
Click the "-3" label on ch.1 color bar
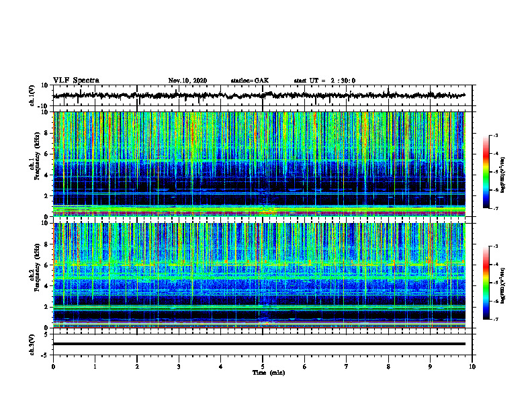[x=495, y=135]
